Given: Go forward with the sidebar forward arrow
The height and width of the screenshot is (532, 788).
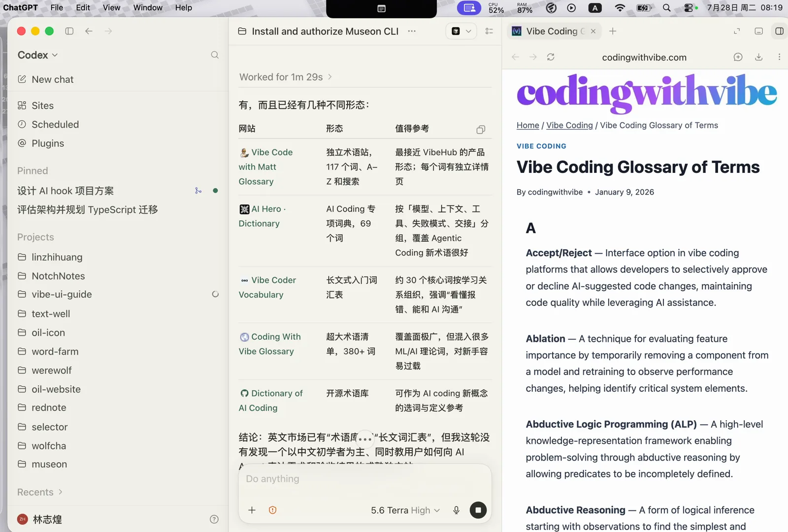Looking at the screenshot, I should [x=108, y=31].
